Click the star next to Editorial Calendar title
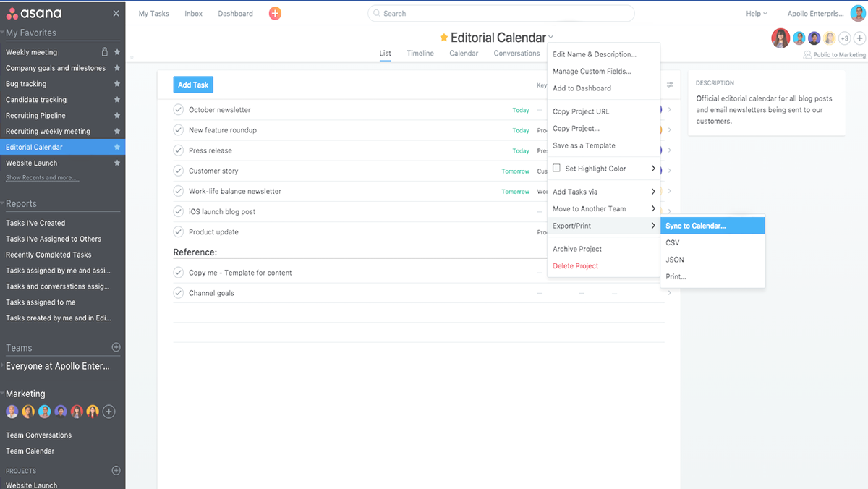The image size is (868, 489). coord(444,38)
